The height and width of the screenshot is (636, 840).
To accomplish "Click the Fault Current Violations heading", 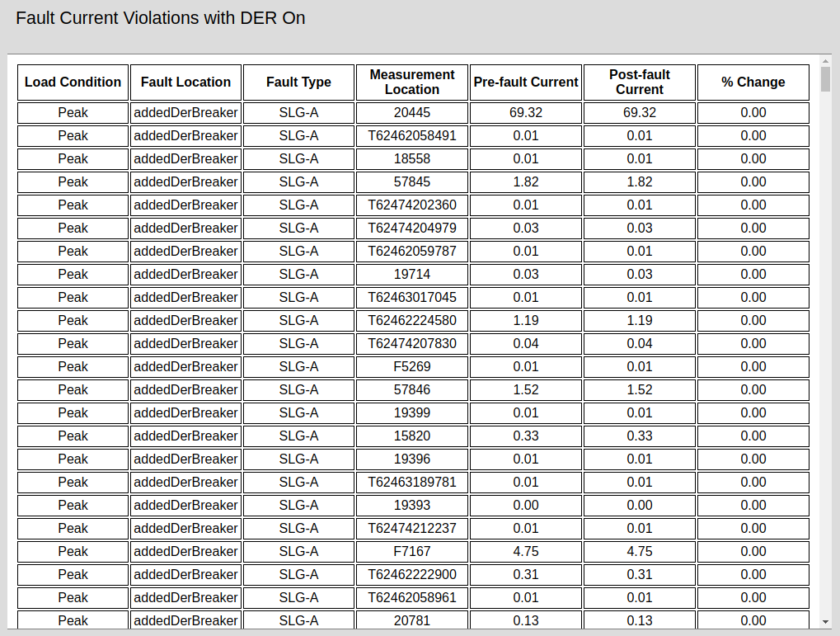I will 161,17.
